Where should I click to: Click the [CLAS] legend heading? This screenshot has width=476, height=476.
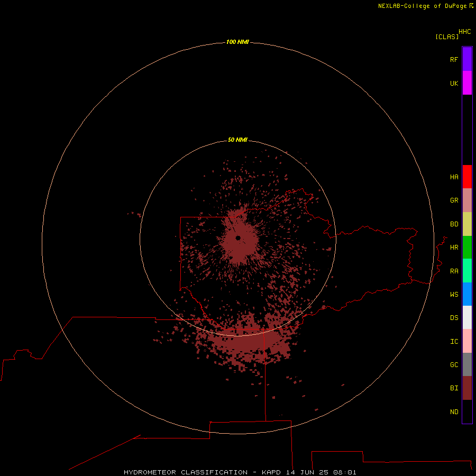[447, 36]
